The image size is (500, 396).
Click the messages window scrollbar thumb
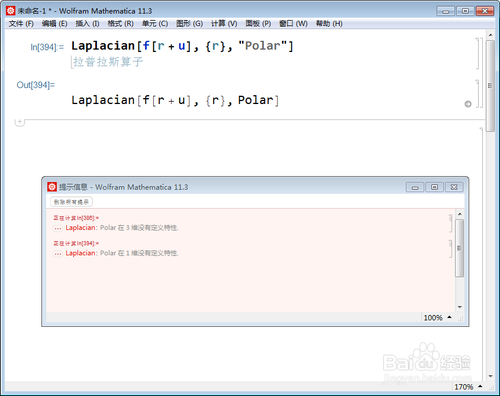pyautogui.click(x=460, y=248)
